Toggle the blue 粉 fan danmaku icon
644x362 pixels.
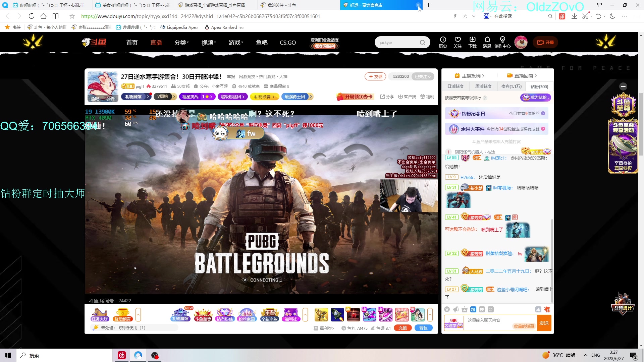473,309
